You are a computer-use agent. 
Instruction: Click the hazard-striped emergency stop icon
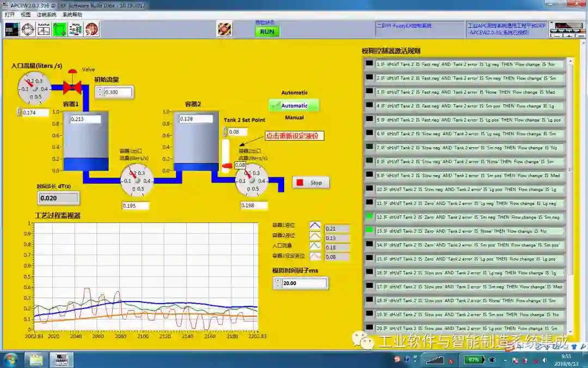[x=224, y=29]
